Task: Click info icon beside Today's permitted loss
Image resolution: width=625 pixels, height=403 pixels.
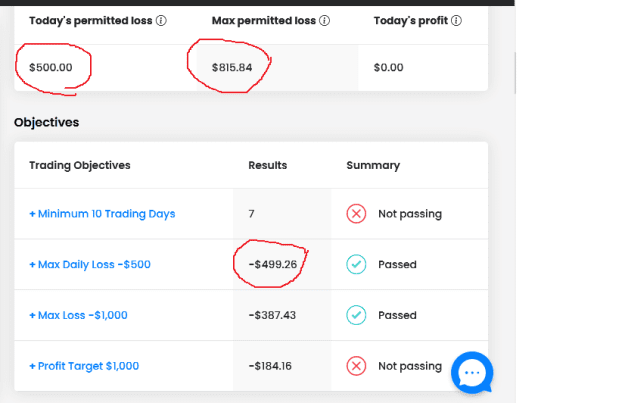Action: [x=161, y=20]
